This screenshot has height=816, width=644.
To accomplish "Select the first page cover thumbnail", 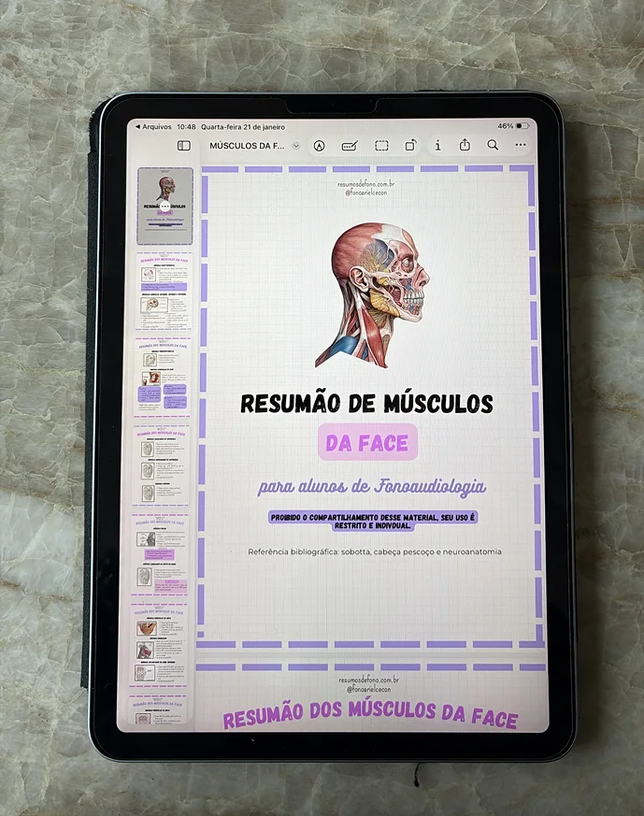I will (x=165, y=206).
